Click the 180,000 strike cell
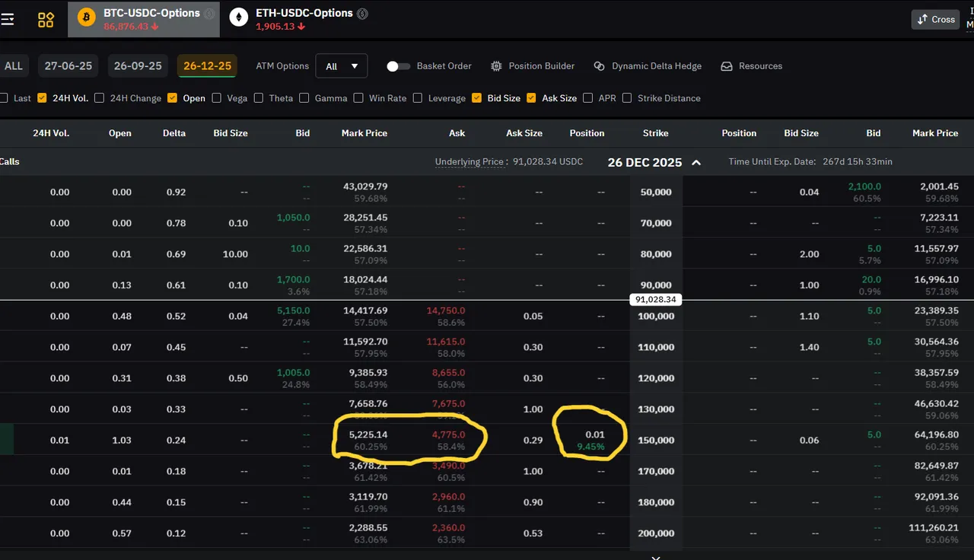Screen dimensions: 974x560 pyautogui.click(x=655, y=502)
